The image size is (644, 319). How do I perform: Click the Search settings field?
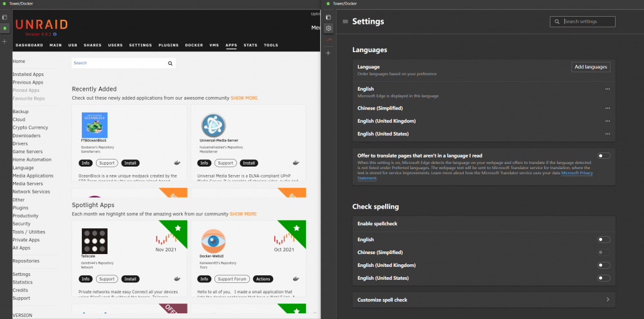(x=582, y=21)
